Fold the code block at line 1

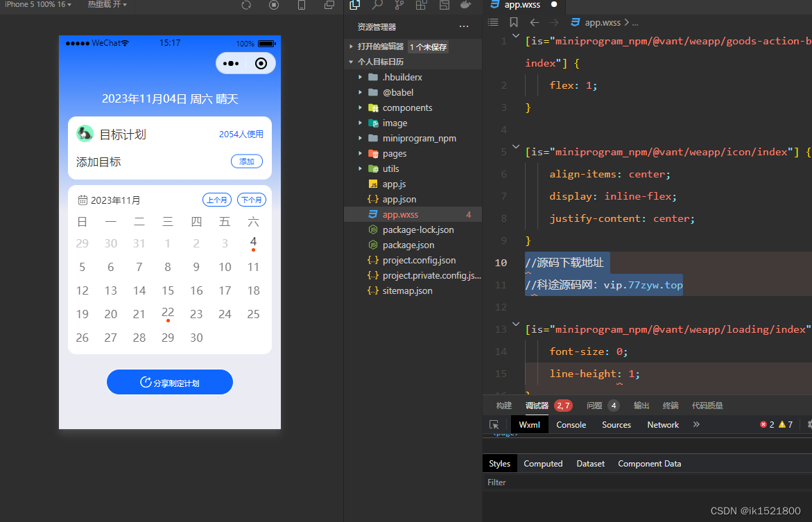pyautogui.click(x=516, y=36)
